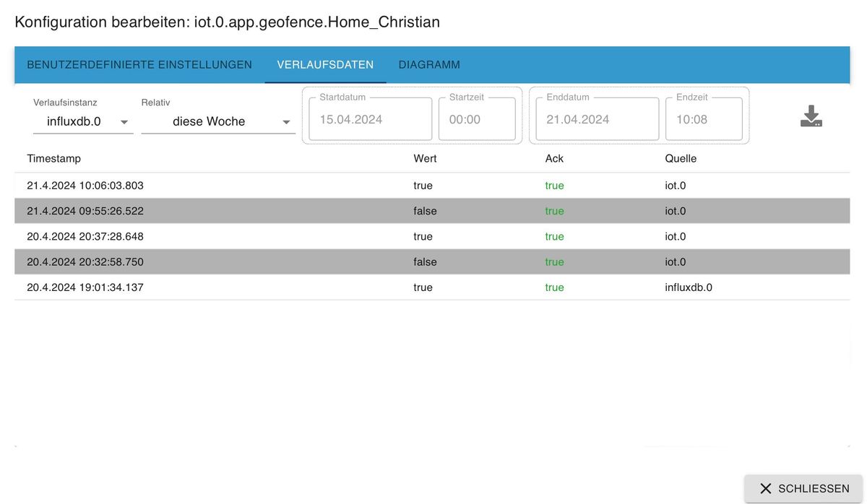Screen dimensions: 867x504
Task: Click the Timestamp column header
Action: click(x=54, y=158)
